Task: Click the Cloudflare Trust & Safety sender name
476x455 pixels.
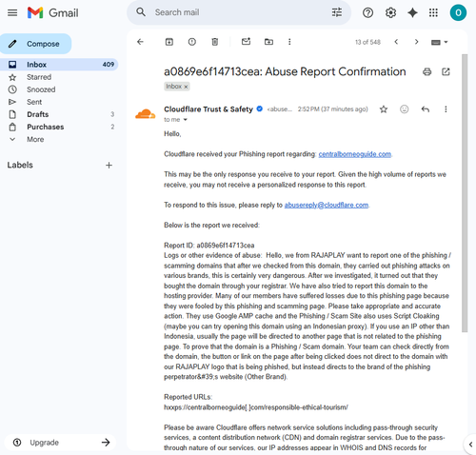Action: (x=208, y=109)
